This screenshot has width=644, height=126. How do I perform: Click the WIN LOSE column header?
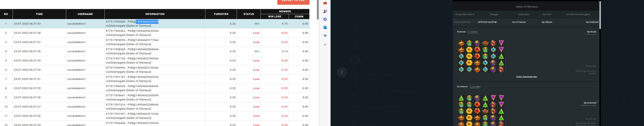pyautogui.click(x=274, y=17)
